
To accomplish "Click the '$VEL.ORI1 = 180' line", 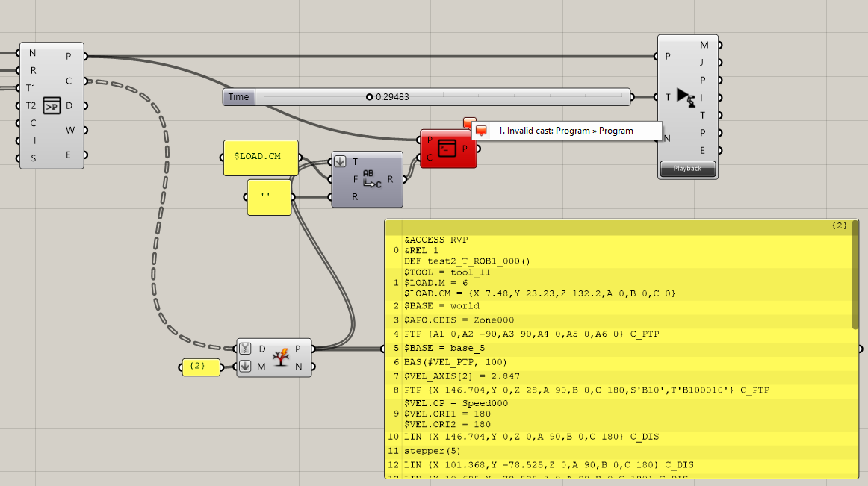I will (447, 414).
